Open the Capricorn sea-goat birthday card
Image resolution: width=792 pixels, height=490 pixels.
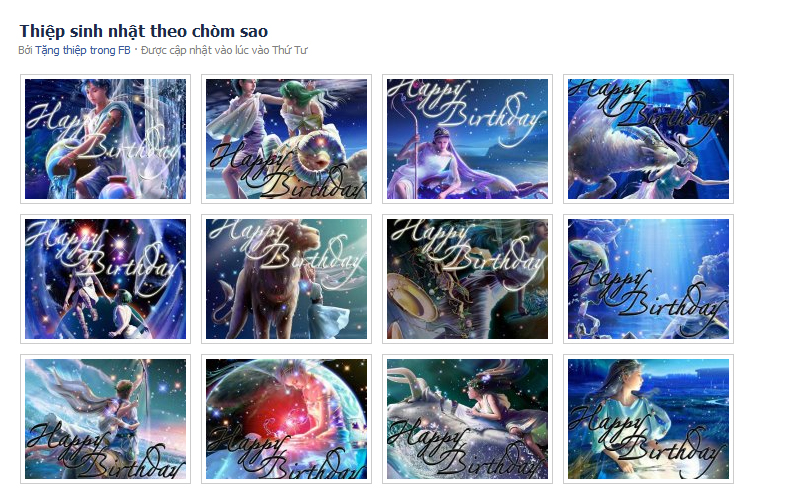(x=648, y=139)
